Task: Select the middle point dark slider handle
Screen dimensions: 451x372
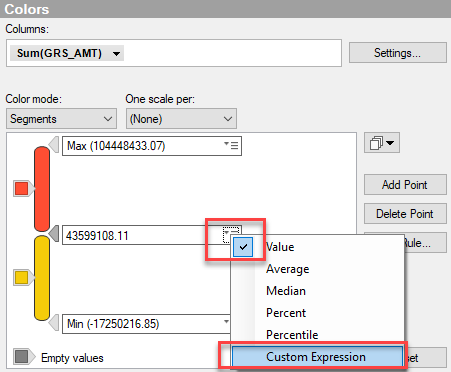Action: 54,234
